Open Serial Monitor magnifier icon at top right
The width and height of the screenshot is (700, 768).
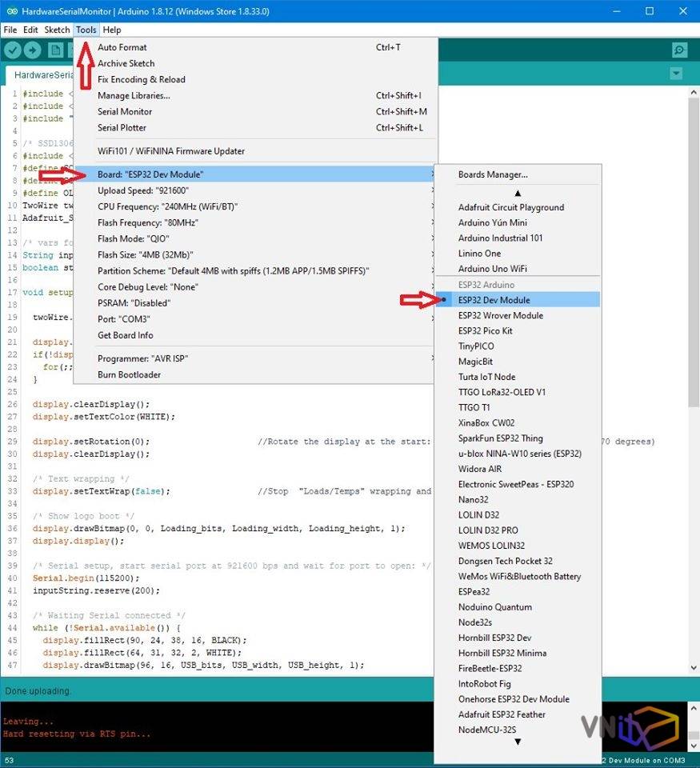coord(679,50)
